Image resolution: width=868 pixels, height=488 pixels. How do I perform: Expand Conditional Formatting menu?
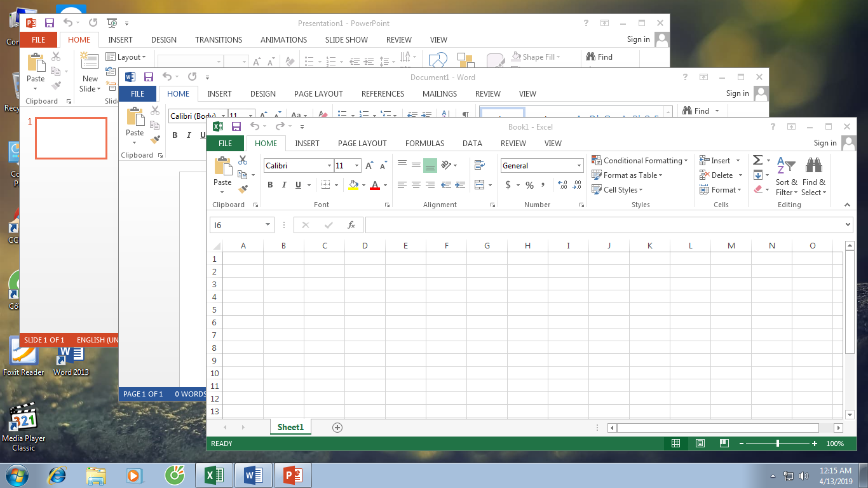click(x=640, y=161)
